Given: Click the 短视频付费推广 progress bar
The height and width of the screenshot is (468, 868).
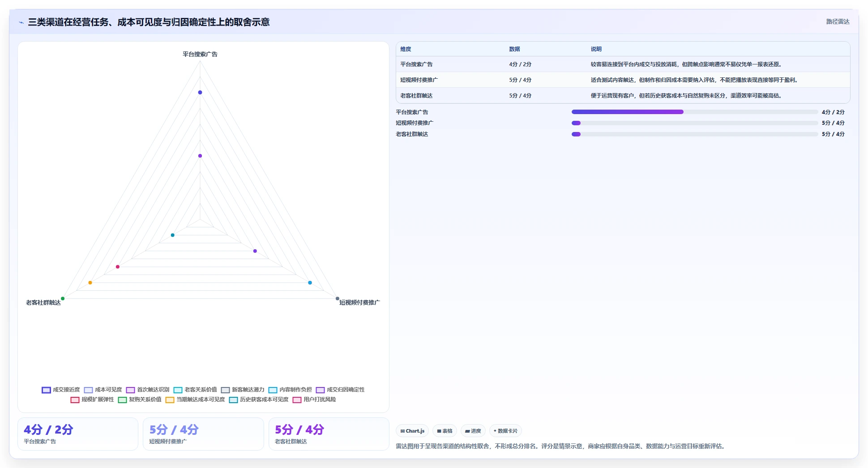Looking at the screenshot, I should click(695, 123).
